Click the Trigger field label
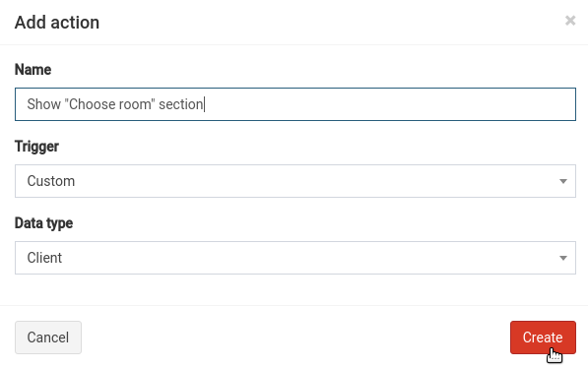The height and width of the screenshot is (368, 588). point(36,147)
